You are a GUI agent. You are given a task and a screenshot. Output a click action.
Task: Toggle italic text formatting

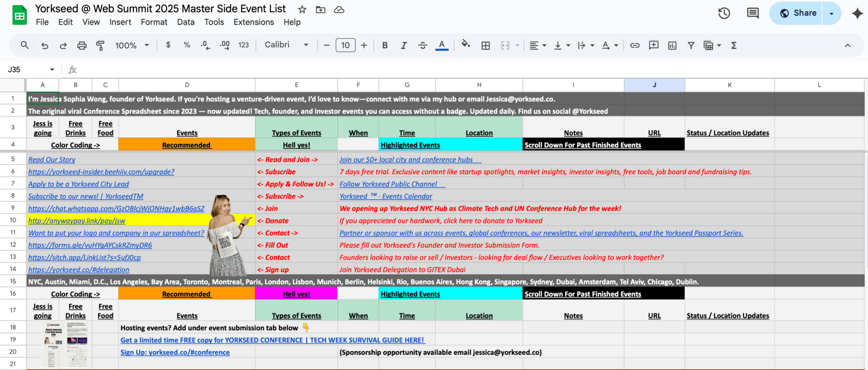click(x=404, y=45)
